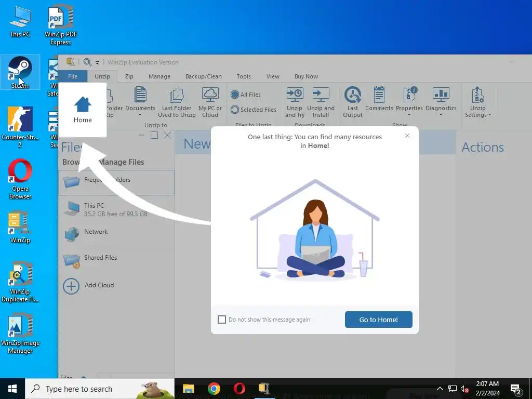Open the quick access toolbar dropdown
The height and width of the screenshot is (399, 532).
click(x=97, y=62)
